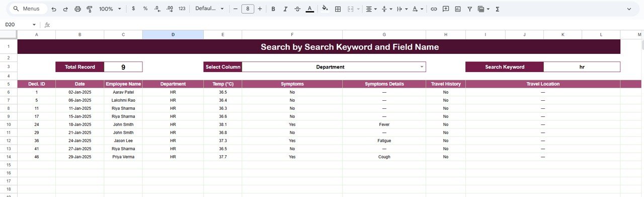
Task: Click the name box showing D20
Action: click(x=15, y=25)
